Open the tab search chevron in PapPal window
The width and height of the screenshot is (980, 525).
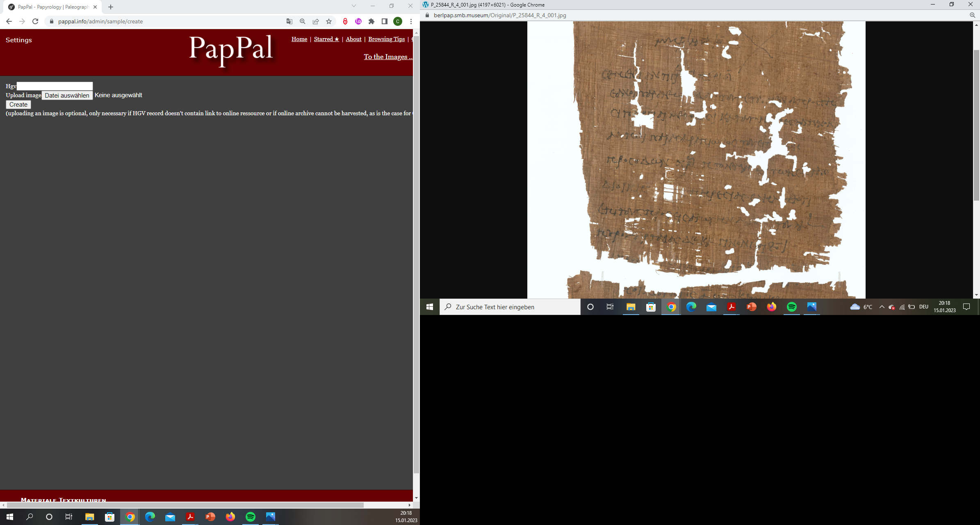[354, 6]
